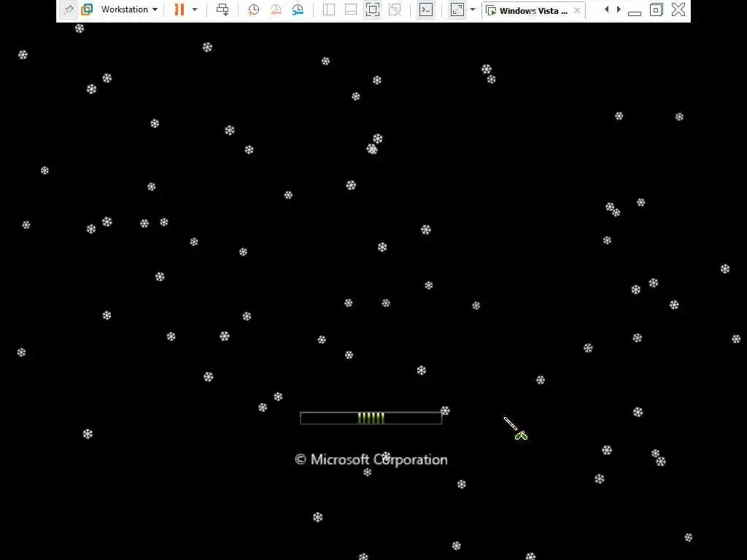This screenshot has height=560, width=747.
Task: Take a snapshot of the VM
Action: click(x=253, y=9)
